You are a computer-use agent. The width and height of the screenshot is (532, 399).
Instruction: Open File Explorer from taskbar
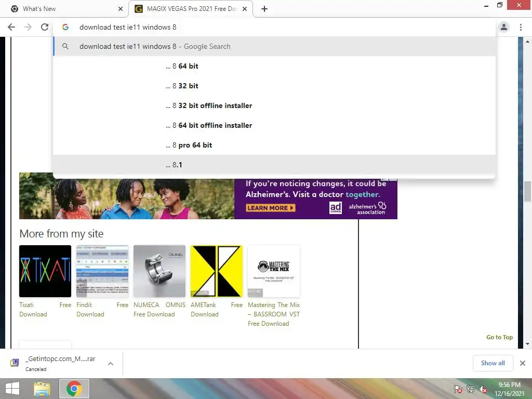42,389
